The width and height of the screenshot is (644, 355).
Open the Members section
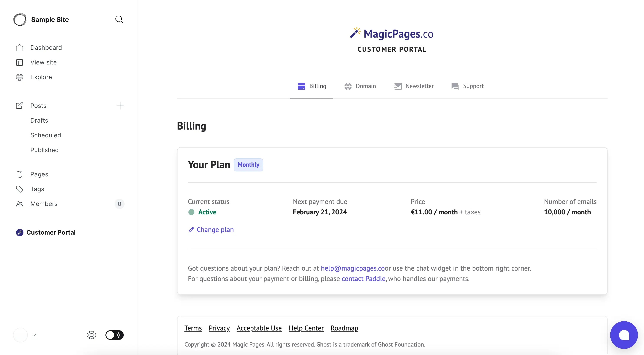click(44, 204)
